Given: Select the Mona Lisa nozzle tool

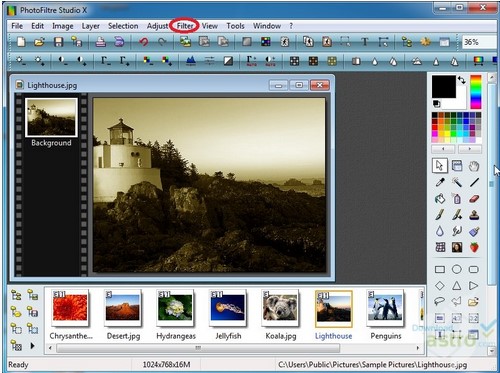Looking at the screenshot, I should (457, 247).
